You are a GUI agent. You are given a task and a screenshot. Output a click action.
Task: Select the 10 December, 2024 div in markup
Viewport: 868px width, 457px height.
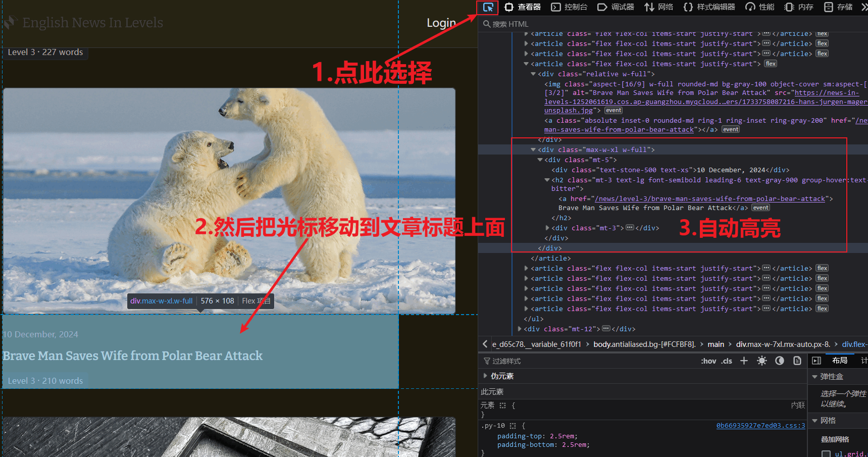click(x=671, y=170)
